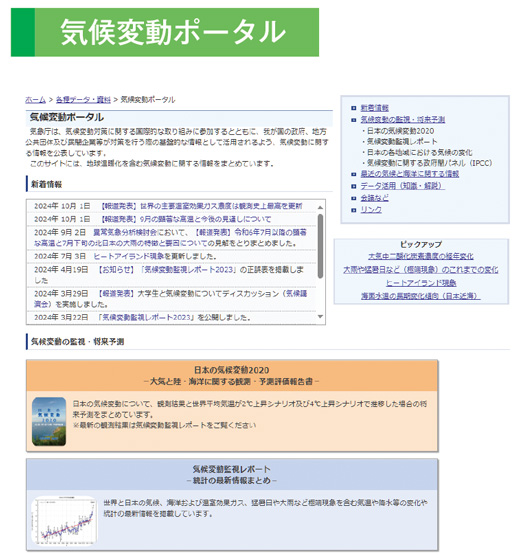Click the bullet icon beside データ活用
The width and height of the screenshot is (522, 558).
click(x=353, y=186)
